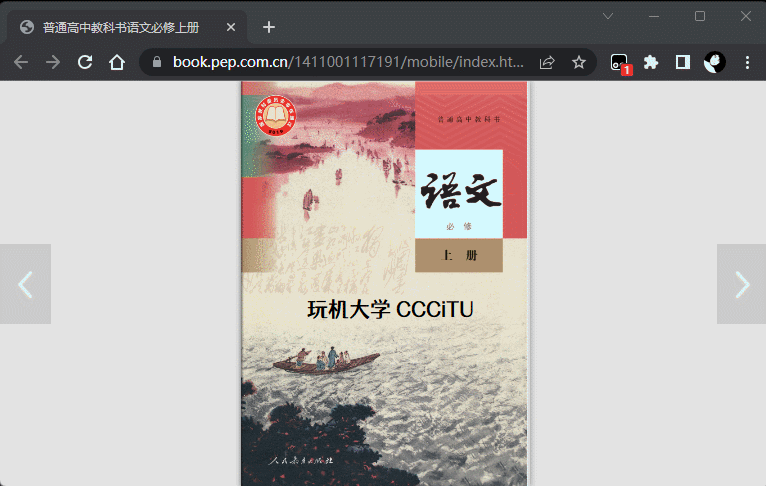Image resolution: width=766 pixels, height=486 pixels.
Task: View site information via lock icon
Action: (x=157, y=62)
